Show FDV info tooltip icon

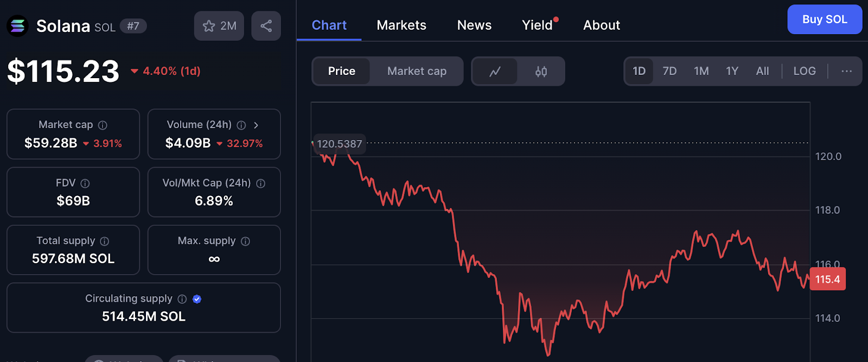point(85,183)
